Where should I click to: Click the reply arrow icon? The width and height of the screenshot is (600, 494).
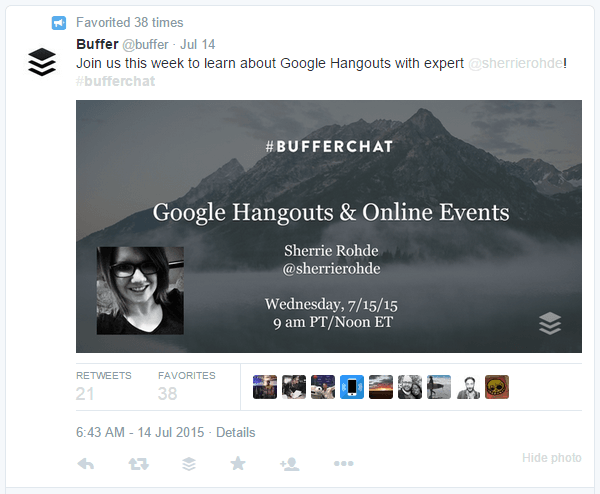tap(86, 464)
